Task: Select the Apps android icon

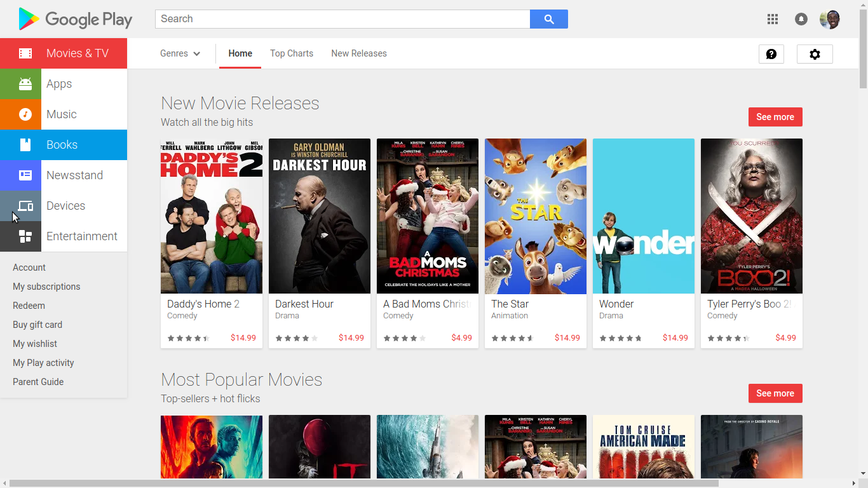Action: (25, 84)
